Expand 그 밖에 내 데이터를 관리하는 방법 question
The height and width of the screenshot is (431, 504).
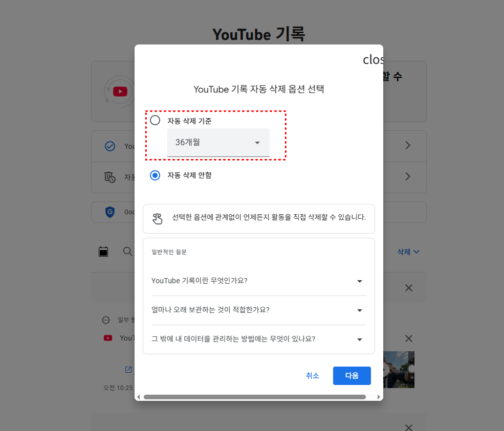[x=259, y=339]
